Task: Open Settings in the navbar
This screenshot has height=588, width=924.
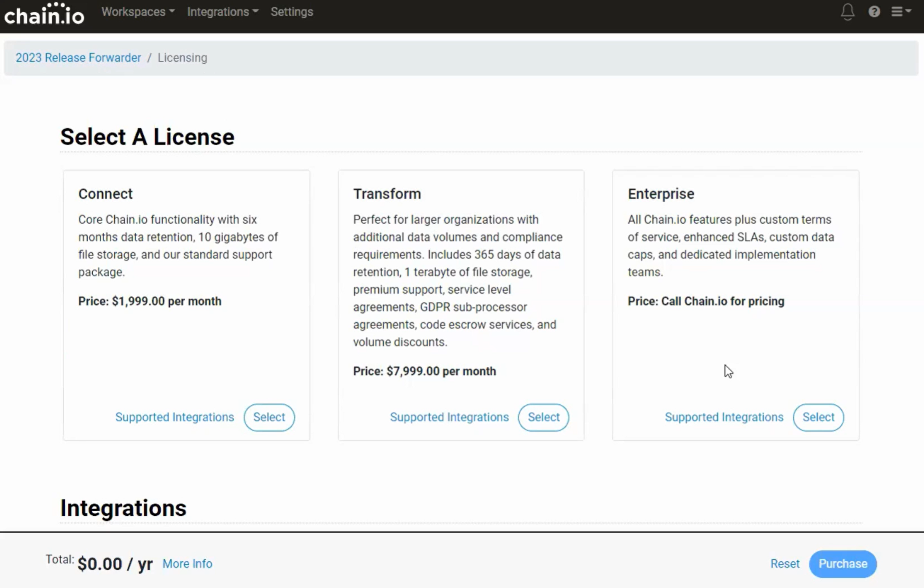Action: 292,12
